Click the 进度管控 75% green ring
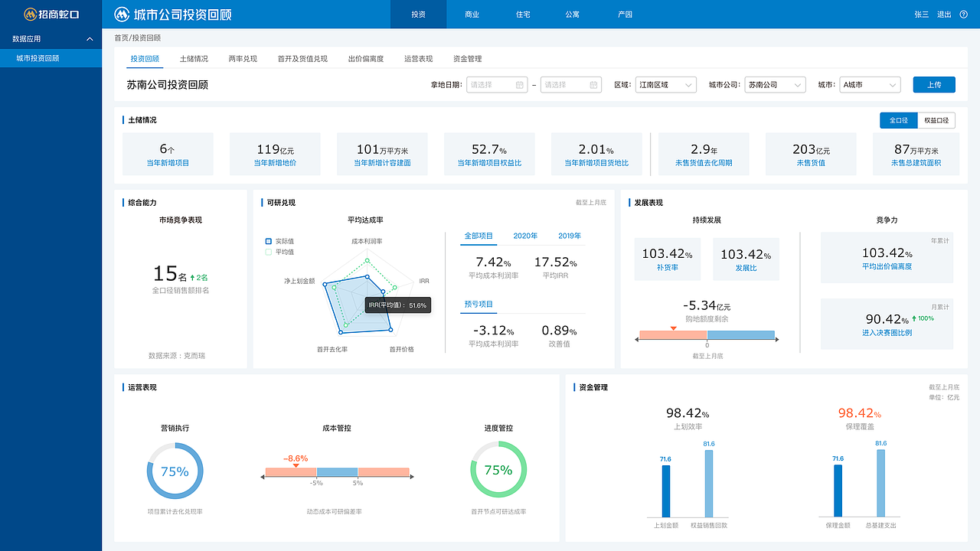This screenshot has width=980, height=551. (x=498, y=470)
